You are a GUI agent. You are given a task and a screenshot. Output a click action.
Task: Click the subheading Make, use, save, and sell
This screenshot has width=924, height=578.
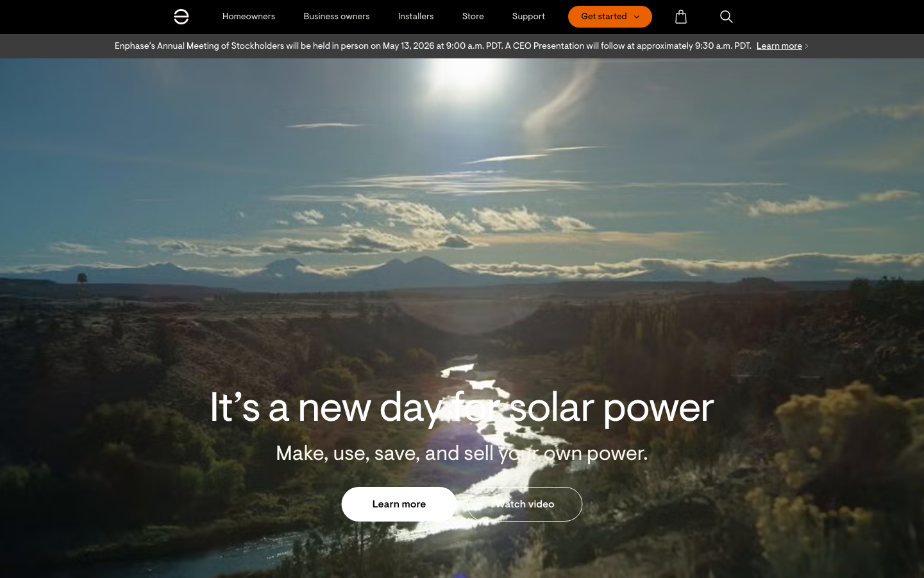tap(462, 454)
